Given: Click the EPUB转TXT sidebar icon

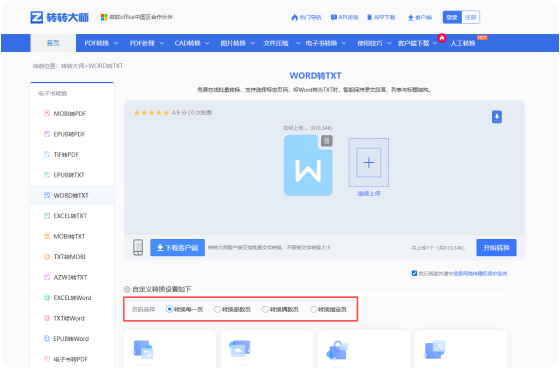Looking at the screenshot, I should point(47,175).
